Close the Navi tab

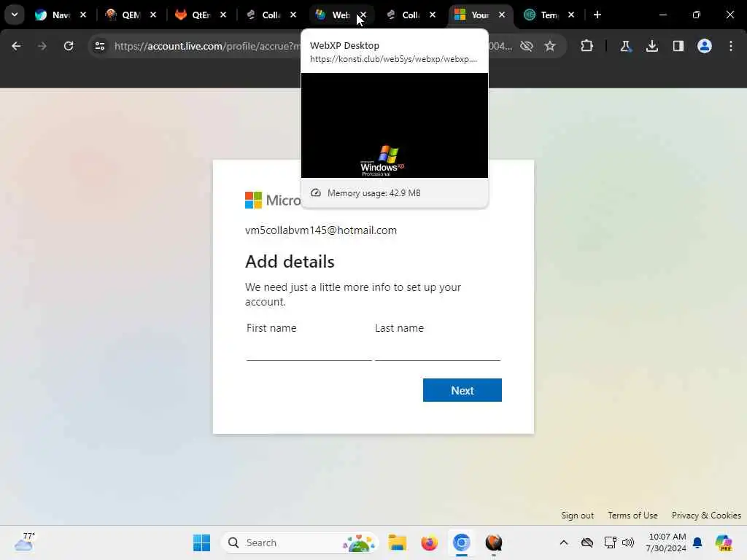click(83, 15)
